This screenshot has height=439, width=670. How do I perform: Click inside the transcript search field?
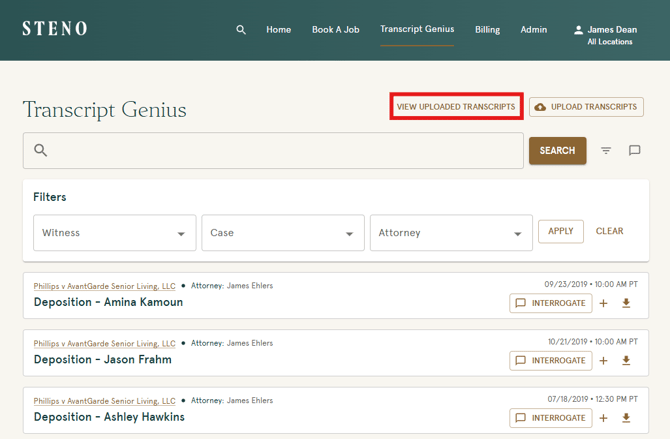(280, 151)
